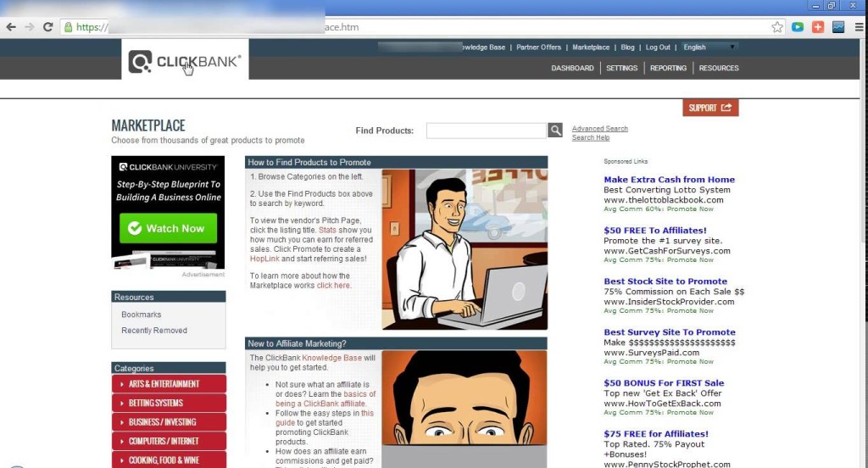Open the Dashboard menu item
The height and width of the screenshot is (468, 868).
572,68
